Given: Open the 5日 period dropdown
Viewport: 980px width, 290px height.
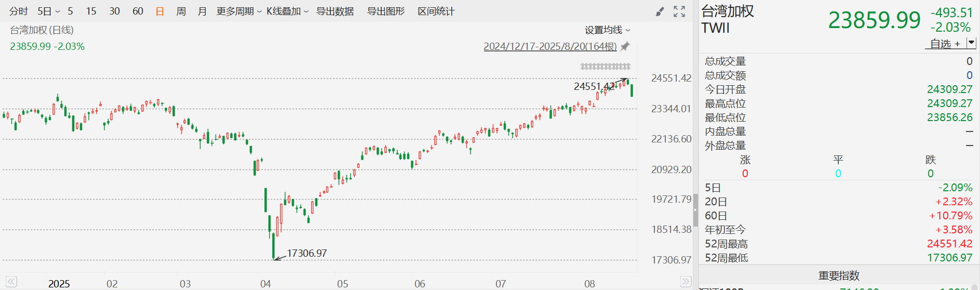Looking at the screenshot, I should [48, 11].
